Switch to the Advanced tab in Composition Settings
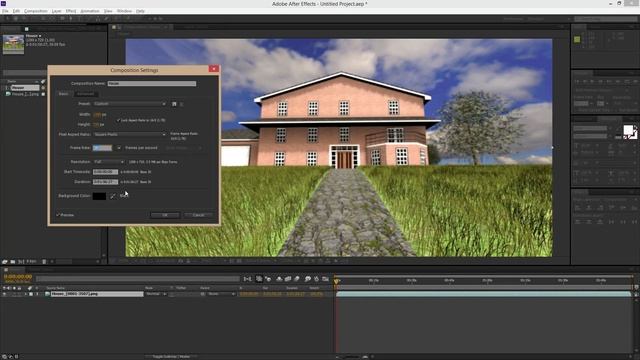 click(85, 94)
